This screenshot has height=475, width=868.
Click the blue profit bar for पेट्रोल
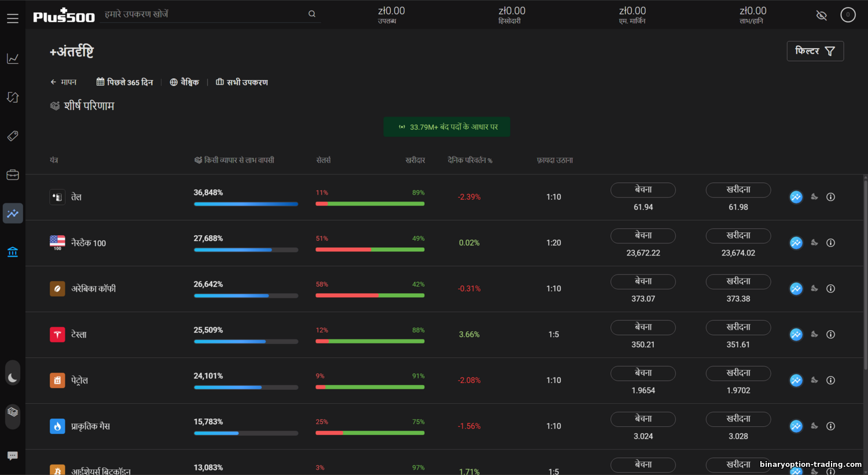click(x=227, y=388)
